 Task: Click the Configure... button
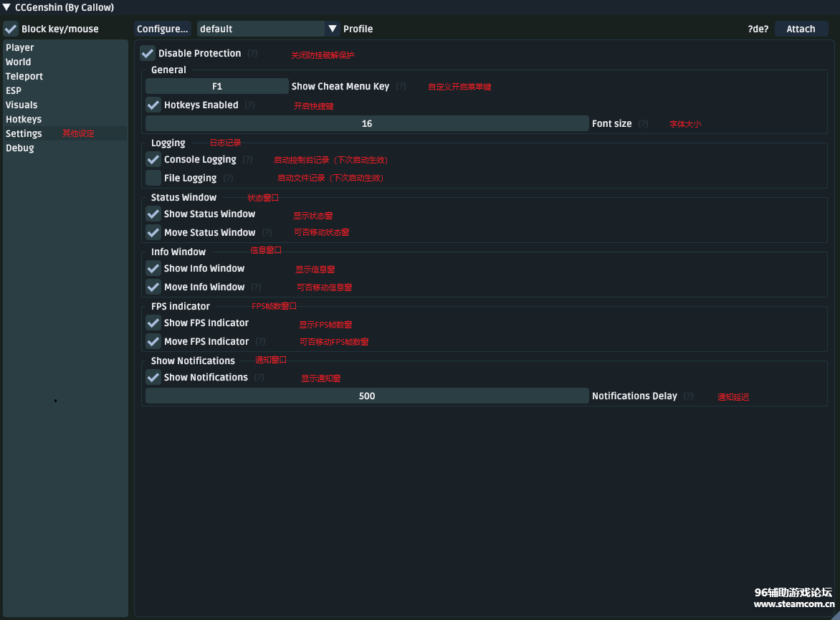pos(163,29)
